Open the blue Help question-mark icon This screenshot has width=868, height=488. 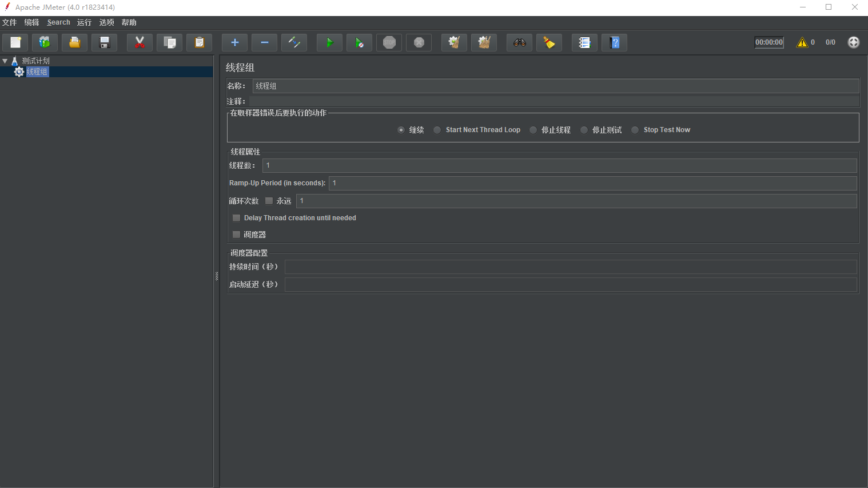click(614, 42)
